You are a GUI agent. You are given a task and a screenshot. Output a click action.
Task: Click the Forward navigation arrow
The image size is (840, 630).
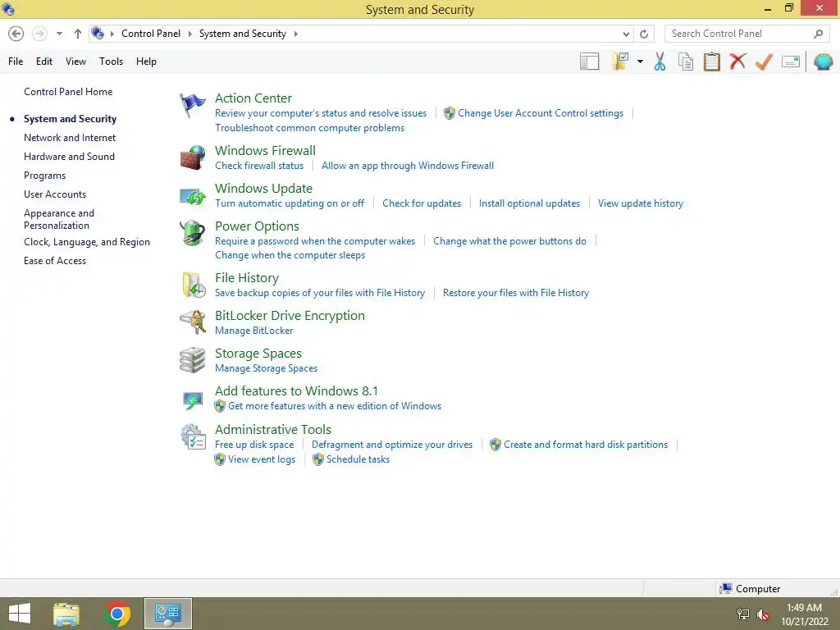pos(39,34)
